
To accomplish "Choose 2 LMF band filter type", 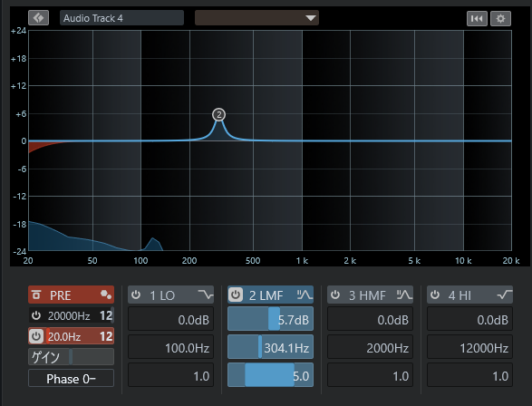I will click(x=305, y=295).
